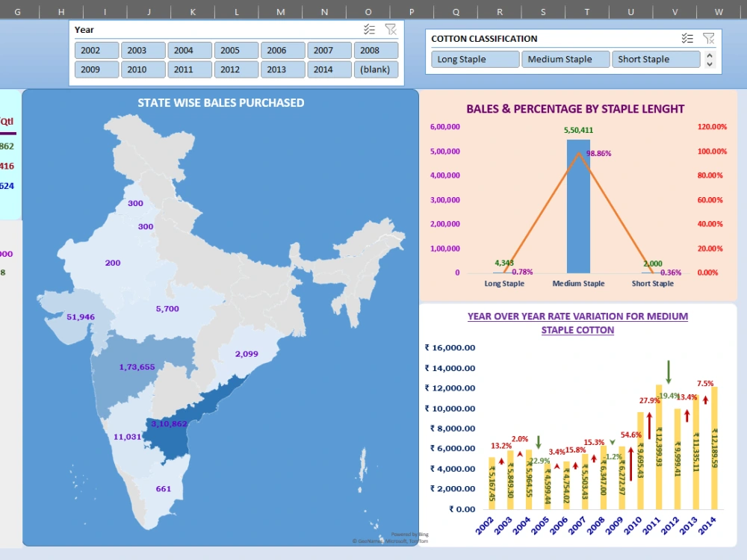
Task: Choose year 2006 slicer button
Action: (x=283, y=51)
